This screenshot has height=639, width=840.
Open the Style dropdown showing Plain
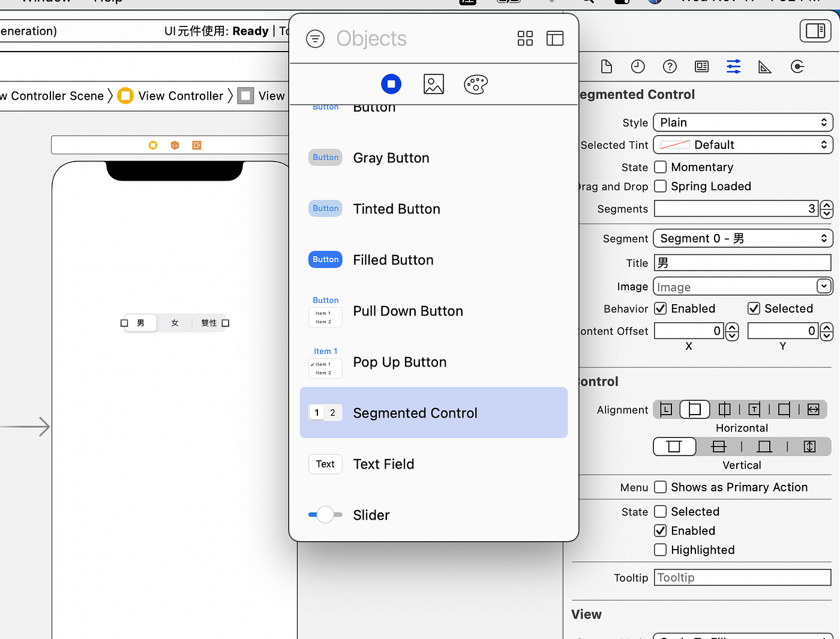tap(742, 122)
